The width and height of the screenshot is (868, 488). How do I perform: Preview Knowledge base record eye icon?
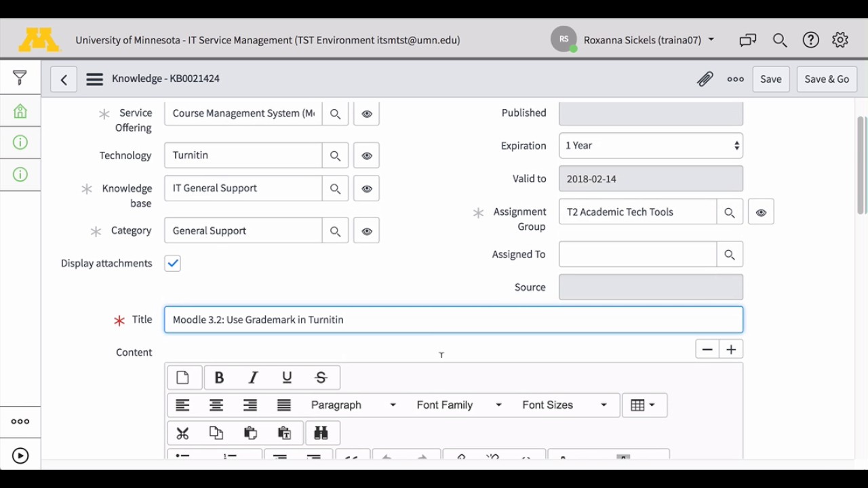point(366,188)
